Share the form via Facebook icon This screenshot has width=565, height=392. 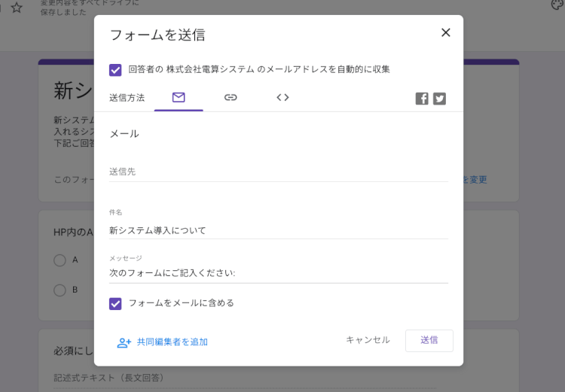click(x=422, y=99)
